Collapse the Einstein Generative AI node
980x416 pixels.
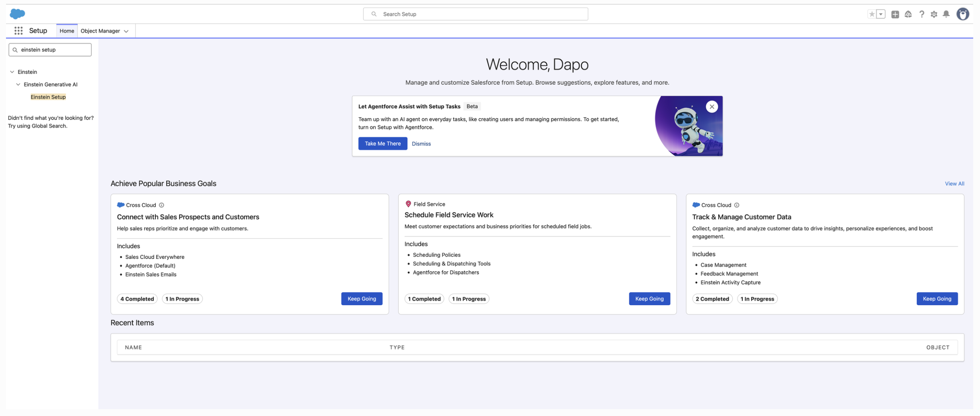[18, 84]
